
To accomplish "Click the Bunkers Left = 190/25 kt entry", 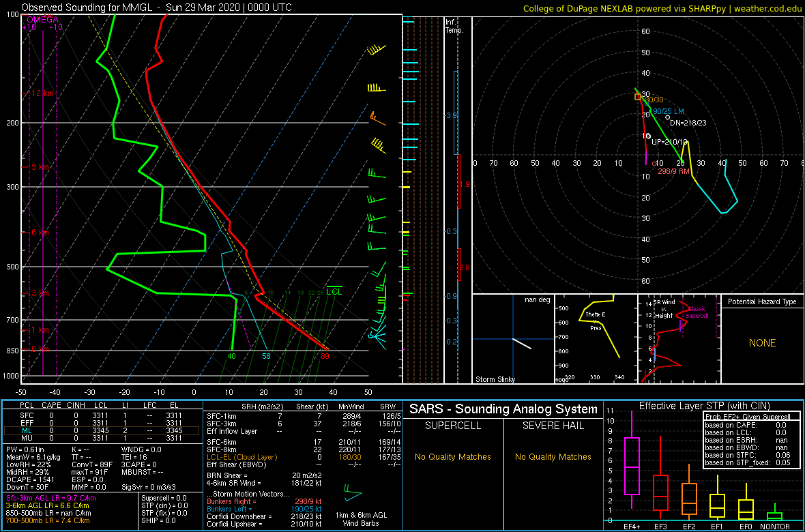I will pos(264,508).
